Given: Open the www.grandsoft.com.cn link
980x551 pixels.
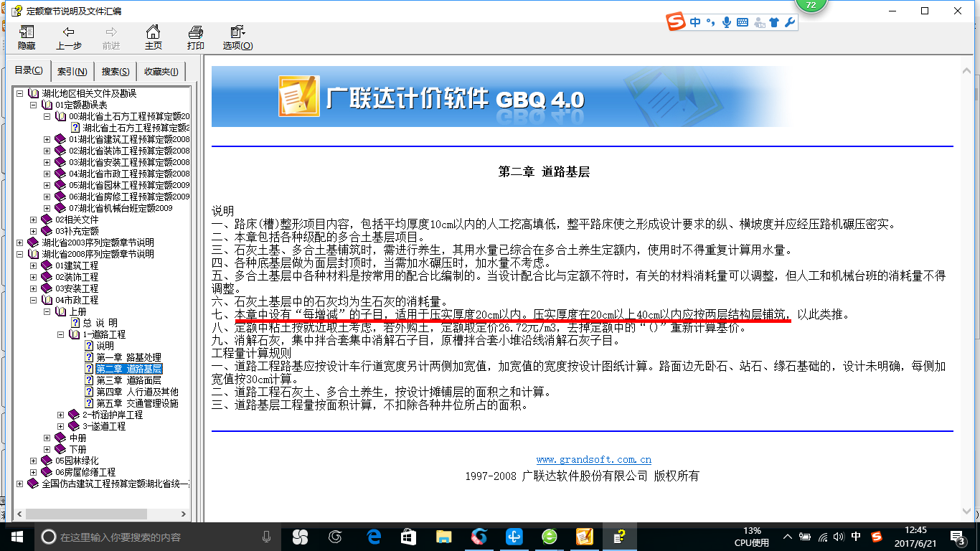Looking at the screenshot, I should coord(594,459).
